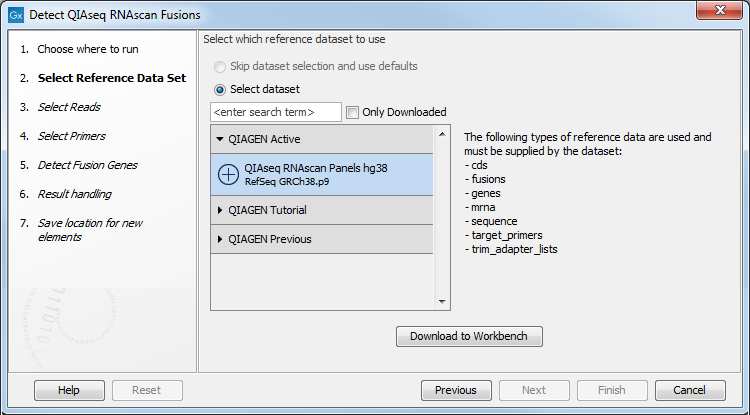Go to step 1 Choose where to run
The width and height of the screenshot is (750, 415).
[x=88, y=49]
